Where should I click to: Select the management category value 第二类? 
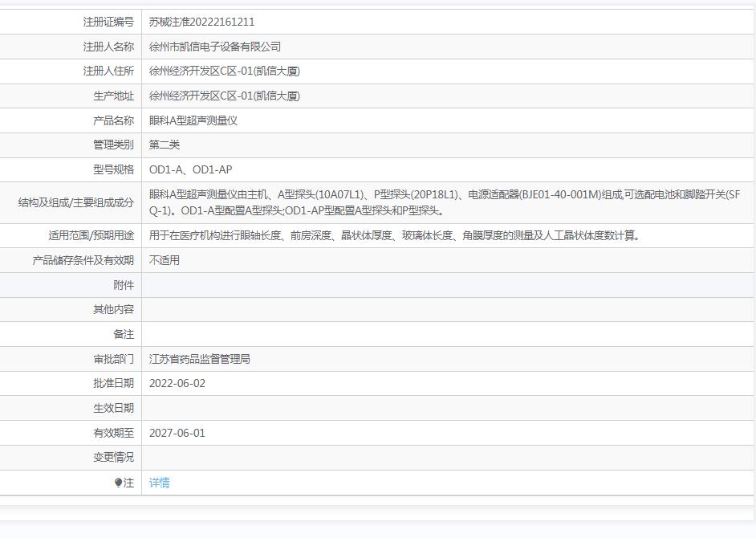coord(165,145)
